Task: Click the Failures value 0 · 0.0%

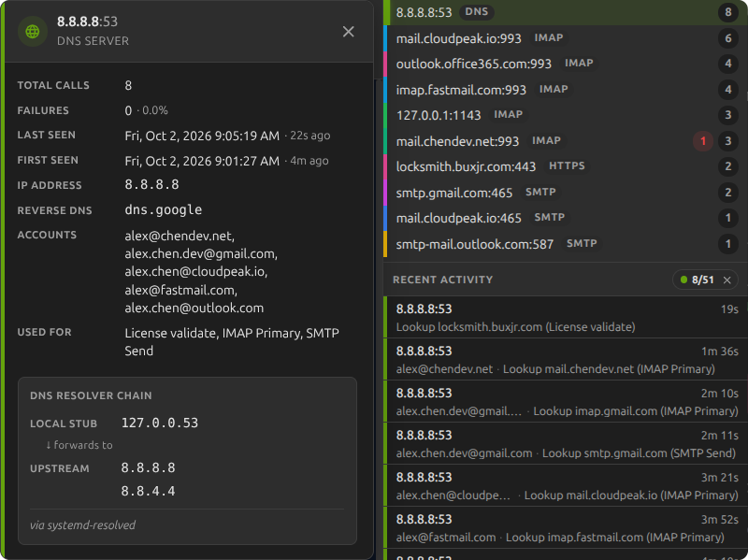Action: pyautogui.click(x=147, y=110)
